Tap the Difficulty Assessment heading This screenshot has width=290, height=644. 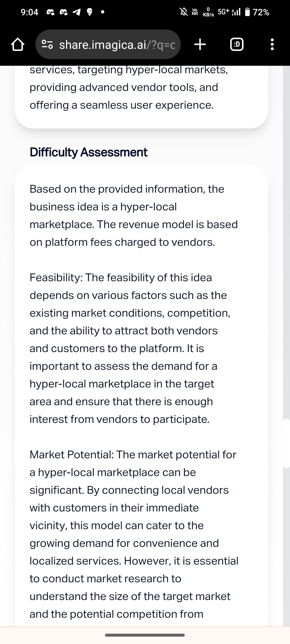[89, 152]
